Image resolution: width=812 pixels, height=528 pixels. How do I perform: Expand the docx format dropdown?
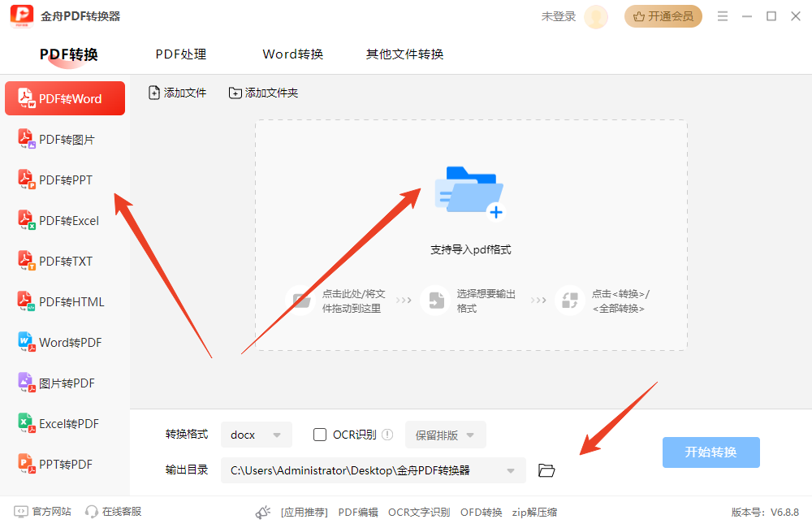tap(256, 435)
